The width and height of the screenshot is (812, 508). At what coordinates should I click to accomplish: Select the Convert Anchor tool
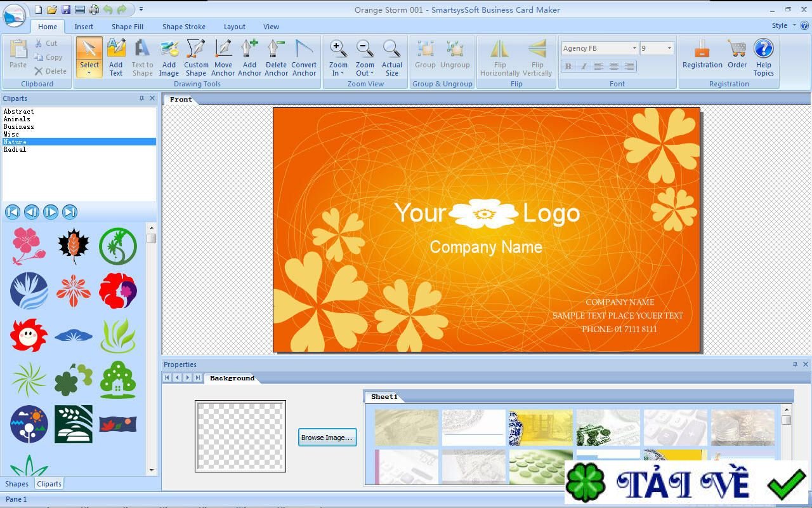coord(304,56)
